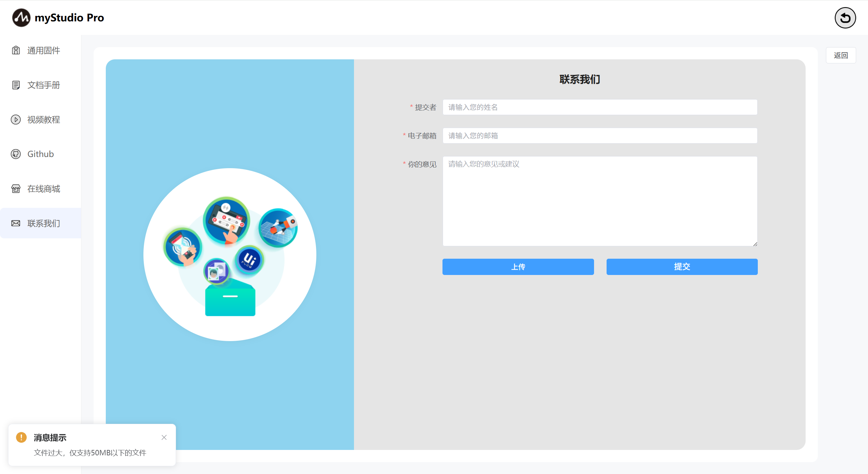The image size is (868, 474).
Task: Click the 视频教程 play icon
Action: pyautogui.click(x=16, y=120)
